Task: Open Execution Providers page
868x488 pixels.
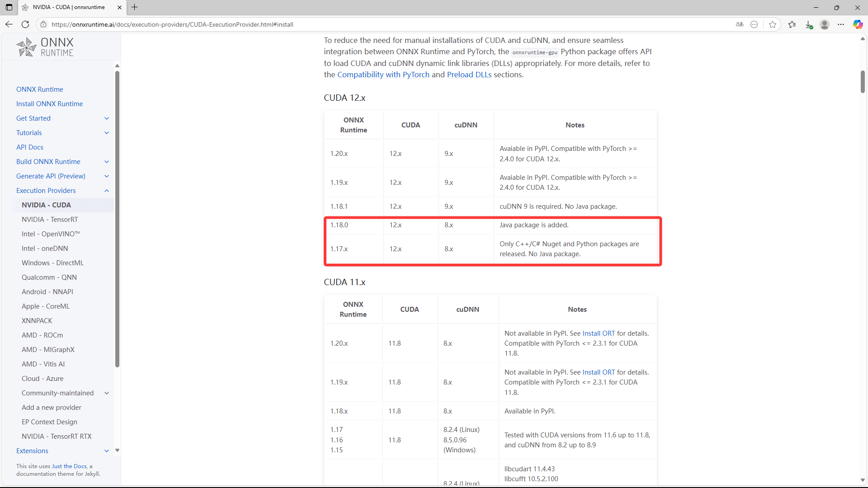Action: click(x=46, y=191)
